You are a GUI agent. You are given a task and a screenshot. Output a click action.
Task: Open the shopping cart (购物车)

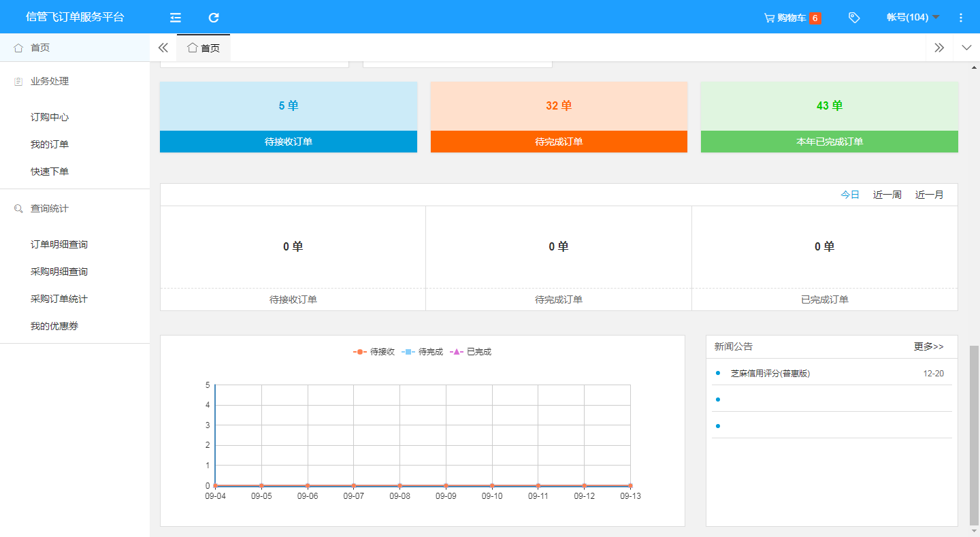click(792, 18)
